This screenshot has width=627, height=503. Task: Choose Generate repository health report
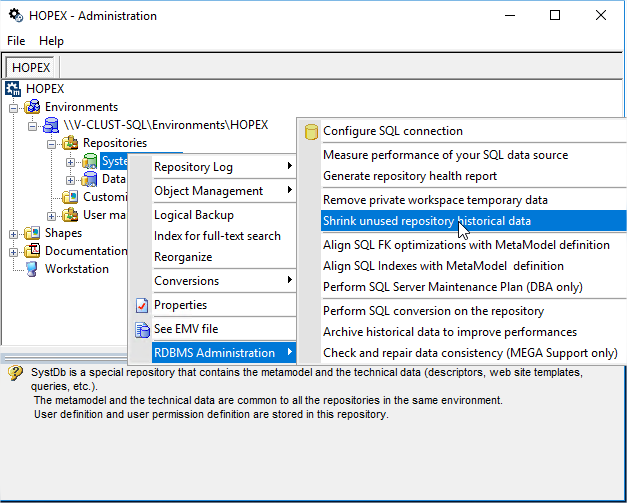409,176
